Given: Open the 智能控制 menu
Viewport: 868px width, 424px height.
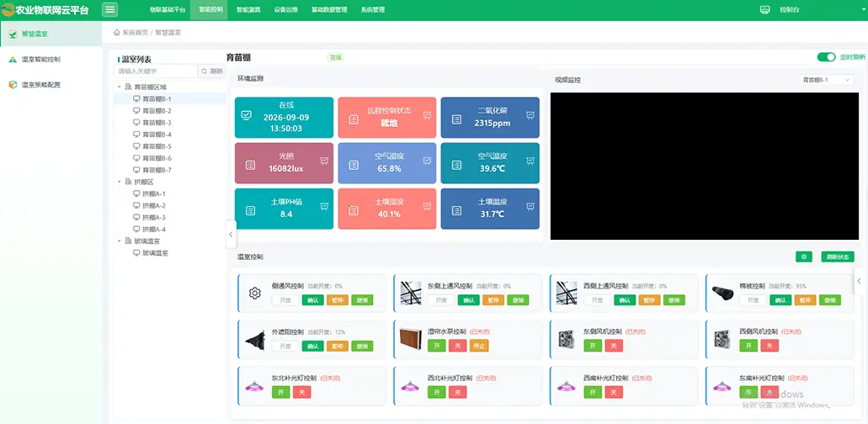Looking at the screenshot, I should coord(209,9).
